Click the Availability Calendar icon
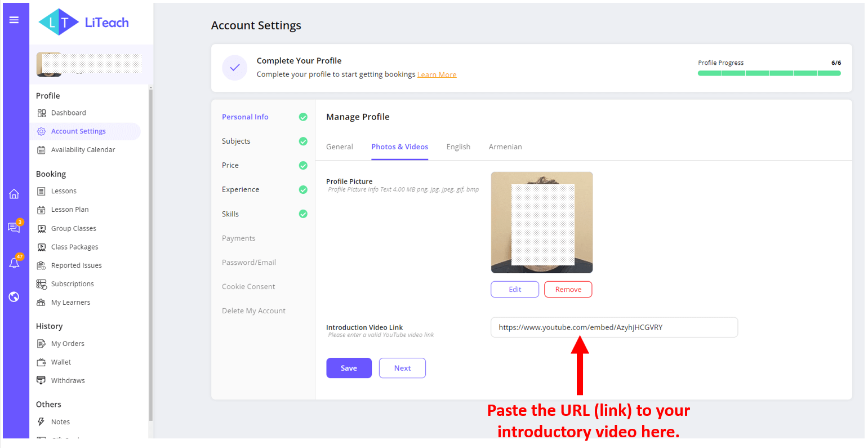 pos(41,150)
